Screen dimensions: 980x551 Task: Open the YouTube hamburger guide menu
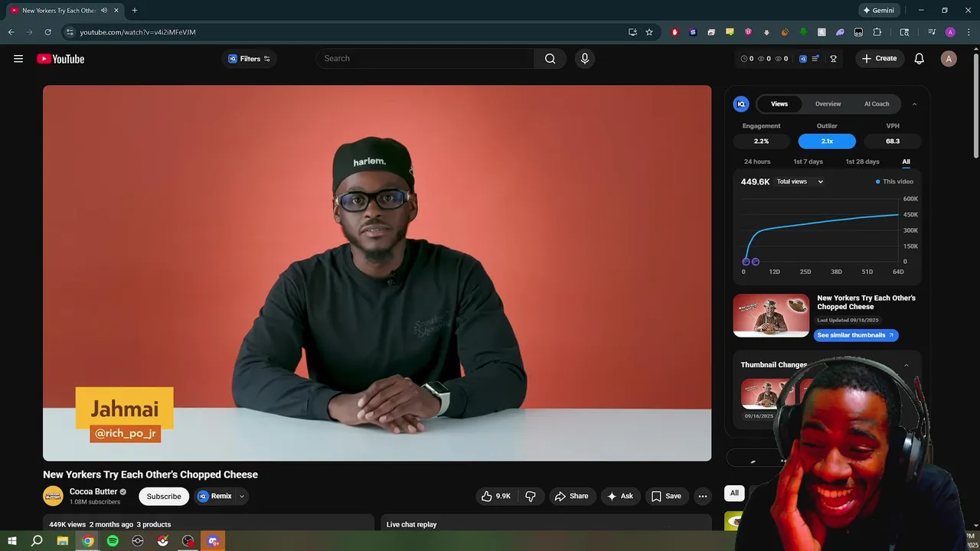click(18, 59)
